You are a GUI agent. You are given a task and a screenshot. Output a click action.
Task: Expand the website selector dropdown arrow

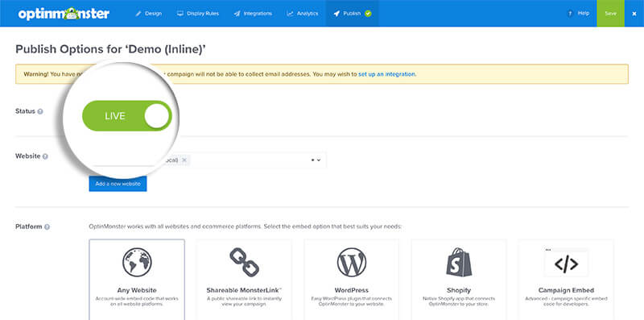(318, 160)
